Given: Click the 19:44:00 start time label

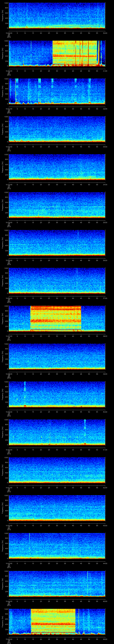Looking at the screenshot, I should (x=9, y=601).
